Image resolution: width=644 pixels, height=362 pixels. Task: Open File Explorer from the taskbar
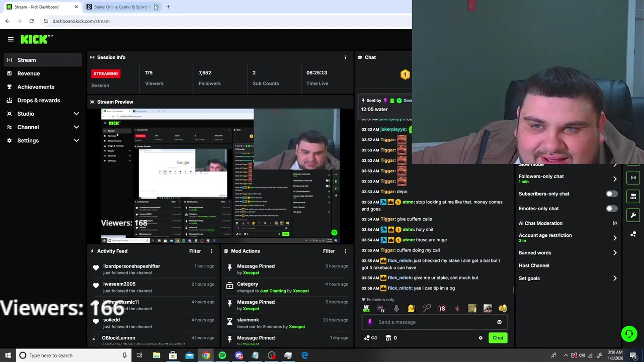[156, 355]
